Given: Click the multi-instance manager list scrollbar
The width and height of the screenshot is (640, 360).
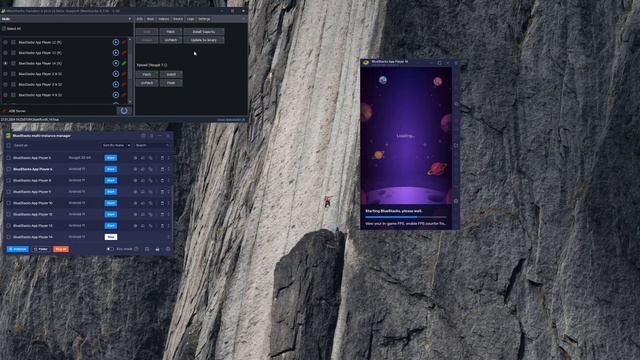Looking at the screenshot, I should (172, 212).
